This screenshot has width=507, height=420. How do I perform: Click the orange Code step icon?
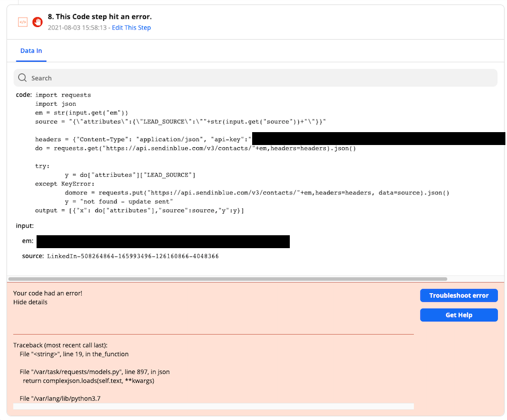[x=23, y=22]
